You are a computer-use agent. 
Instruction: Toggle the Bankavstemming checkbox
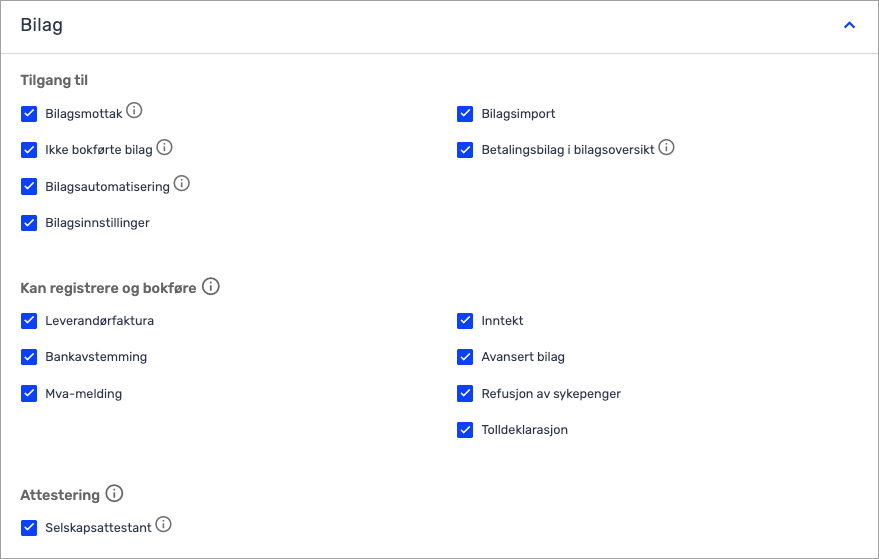coord(29,357)
